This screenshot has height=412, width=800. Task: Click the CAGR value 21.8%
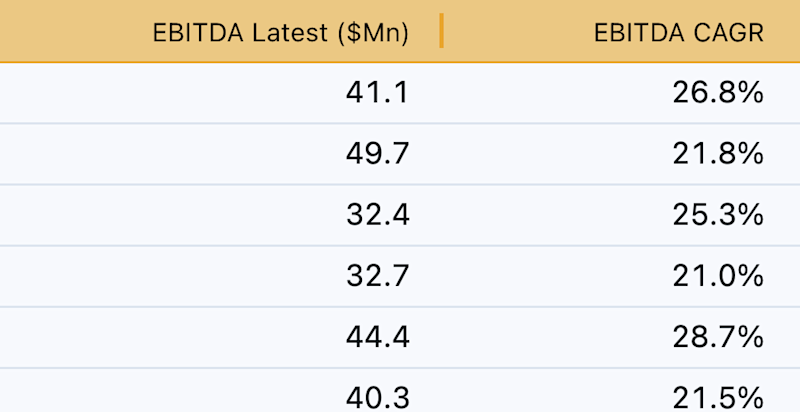pyautogui.click(x=718, y=154)
